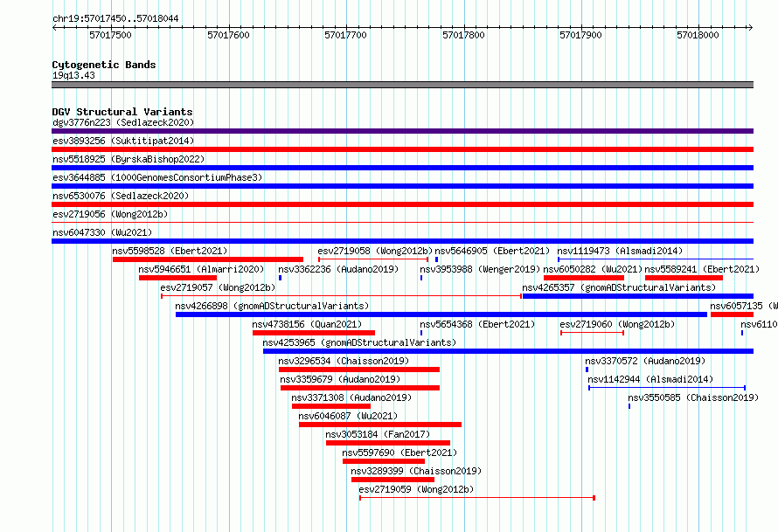
Task: Open the nsv3359679 (Audano2019) label
Action: click(x=340, y=379)
